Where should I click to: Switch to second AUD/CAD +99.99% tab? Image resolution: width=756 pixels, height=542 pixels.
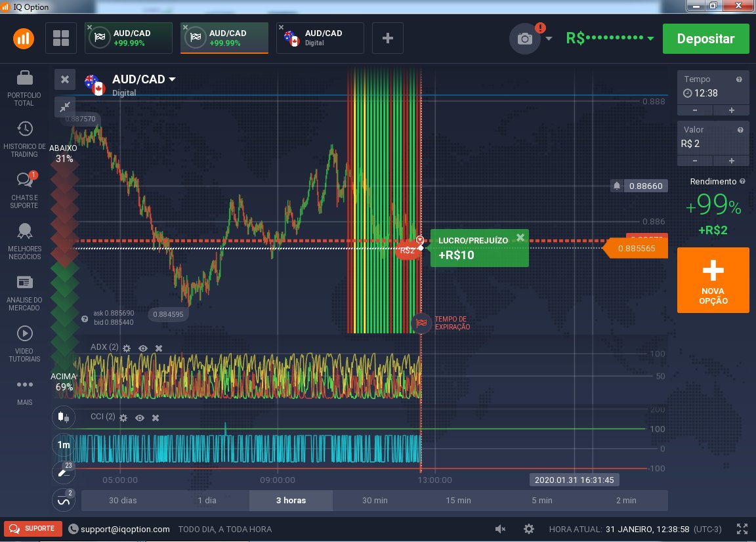tap(224, 38)
